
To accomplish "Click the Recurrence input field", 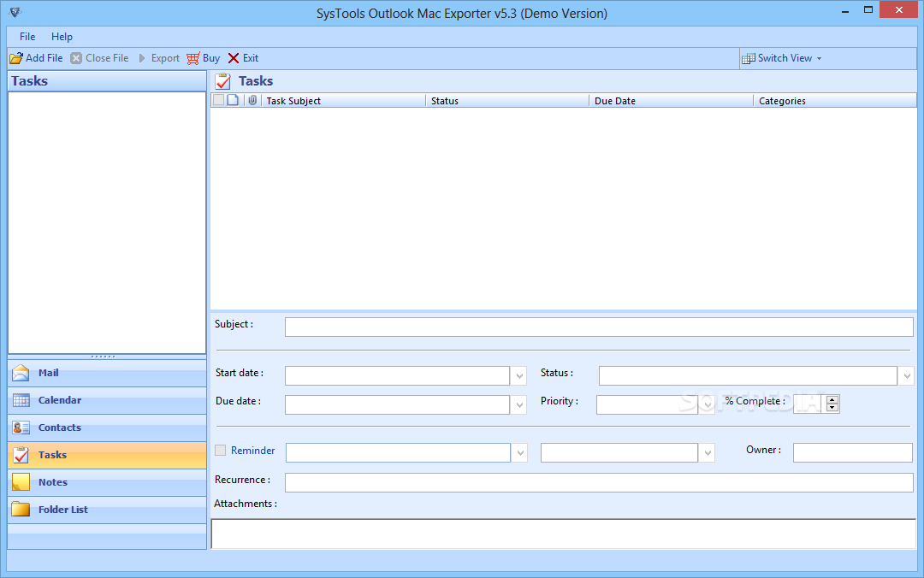I will (x=599, y=482).
